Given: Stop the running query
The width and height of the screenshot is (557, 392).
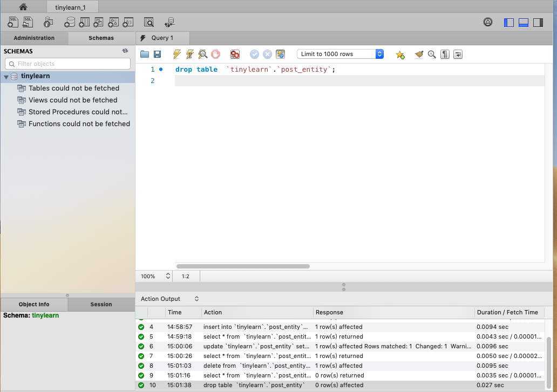Looking at the screenshot, I should (216, 54).
